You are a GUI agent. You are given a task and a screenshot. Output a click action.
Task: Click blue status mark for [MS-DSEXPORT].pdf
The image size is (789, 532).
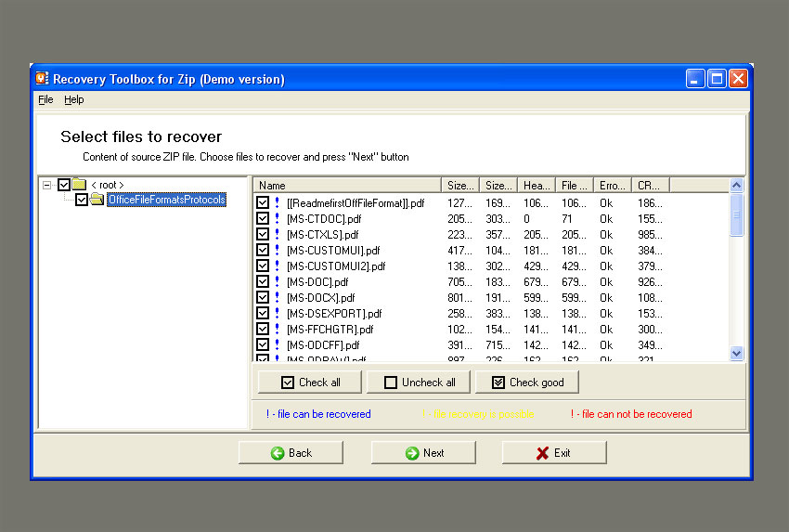click(277, 313)
